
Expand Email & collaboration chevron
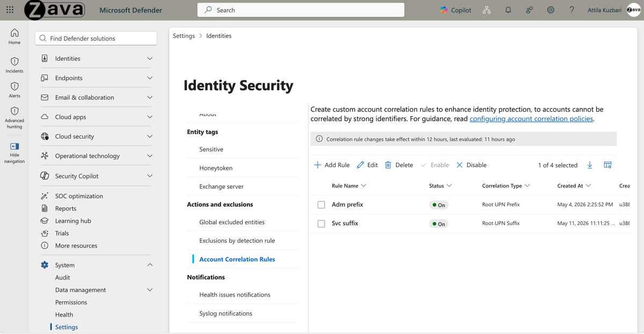tap(150, 98)
